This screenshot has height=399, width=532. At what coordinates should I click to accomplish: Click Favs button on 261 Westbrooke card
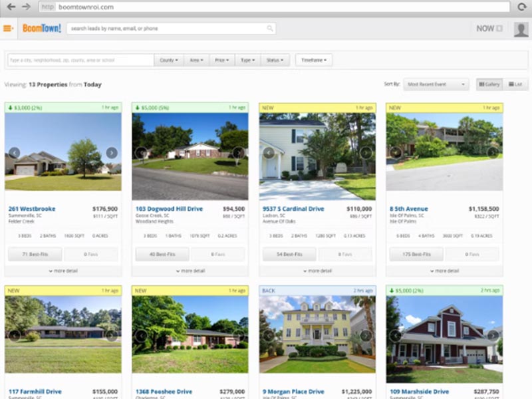(x=90, y=254)
